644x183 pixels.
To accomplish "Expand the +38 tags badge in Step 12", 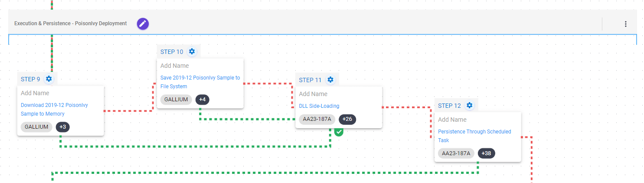I will [x=486, y=153].
